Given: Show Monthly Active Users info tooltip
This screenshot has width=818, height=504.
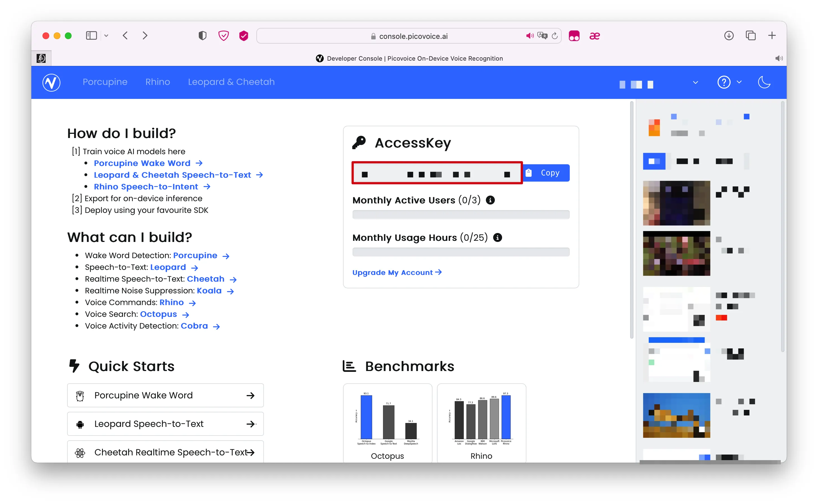Looking at the screenshot, I should 490,200.
